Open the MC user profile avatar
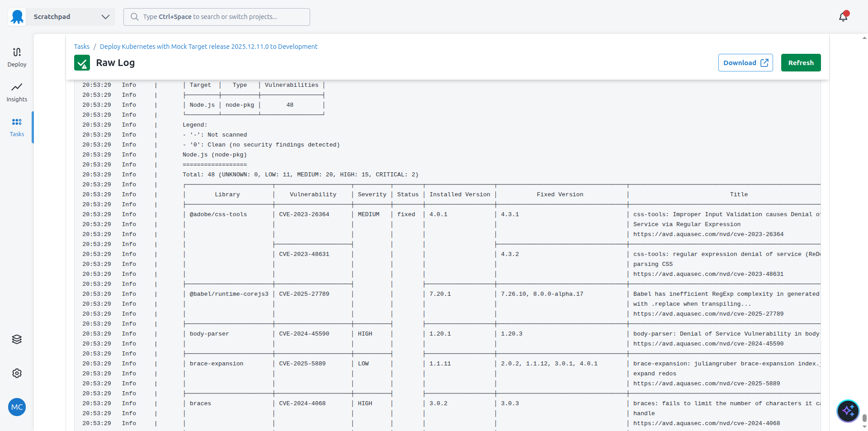The width and height of the screenshot is (868, 431). [17, 407]
